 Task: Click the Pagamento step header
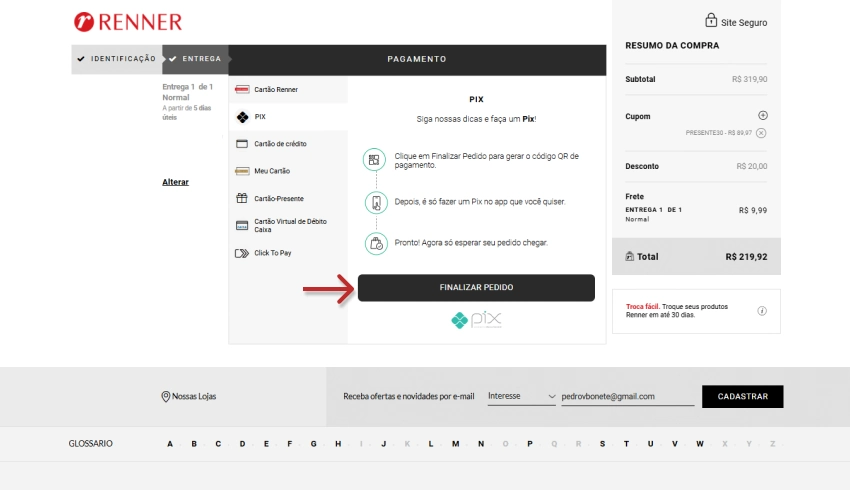[417, 59]
